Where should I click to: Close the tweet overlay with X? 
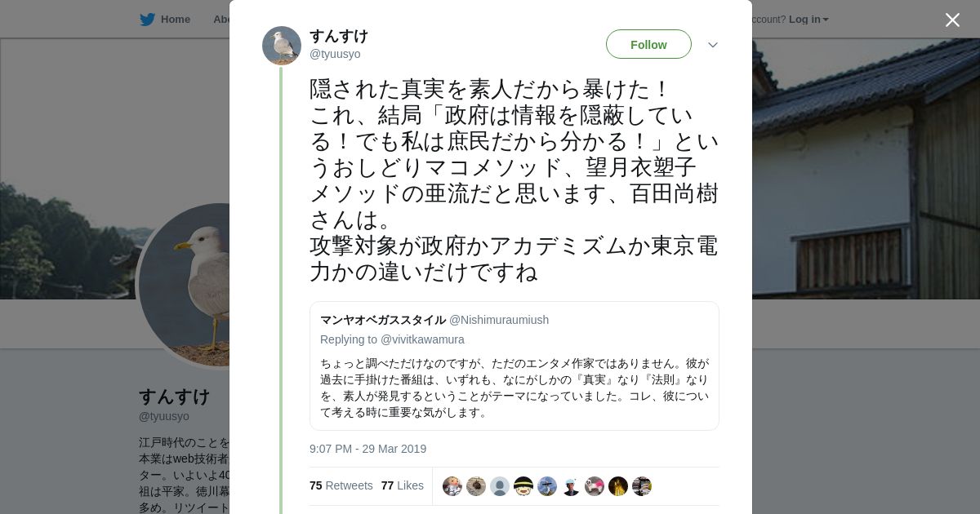(x=952, y=20)
